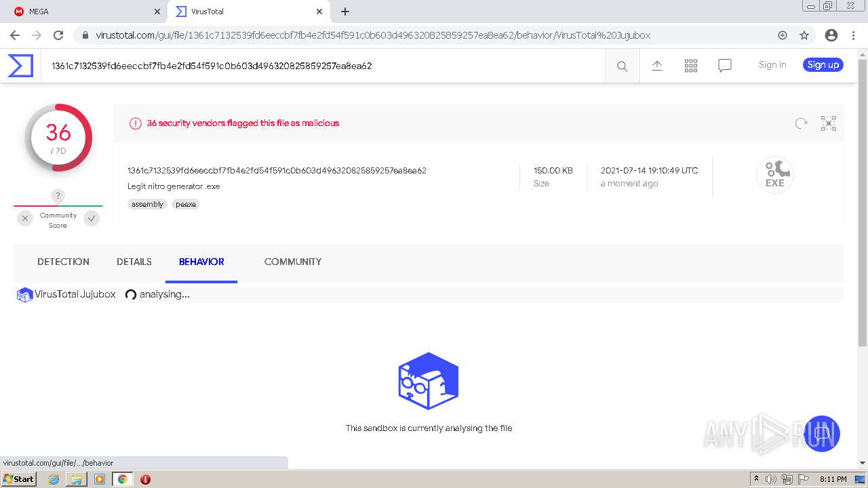The image size is (868, 488).
Task: Click the page vertical scrollbar
Action: 863,203
